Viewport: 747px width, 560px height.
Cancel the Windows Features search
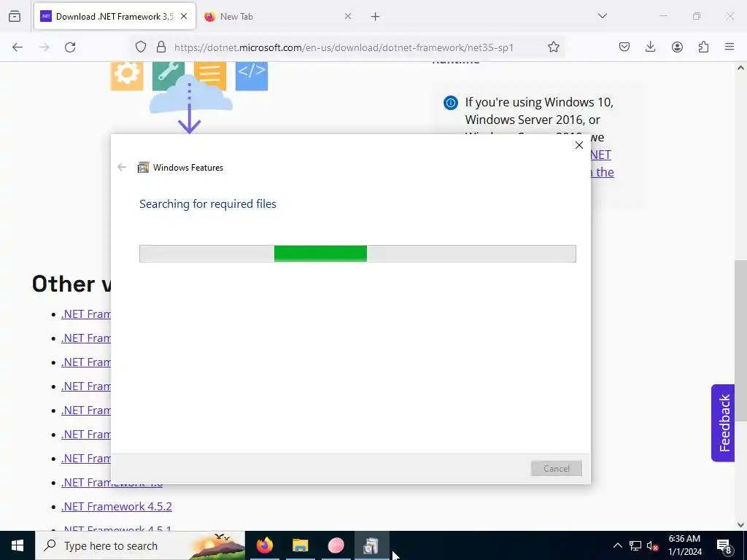click(x=556, y=469)
